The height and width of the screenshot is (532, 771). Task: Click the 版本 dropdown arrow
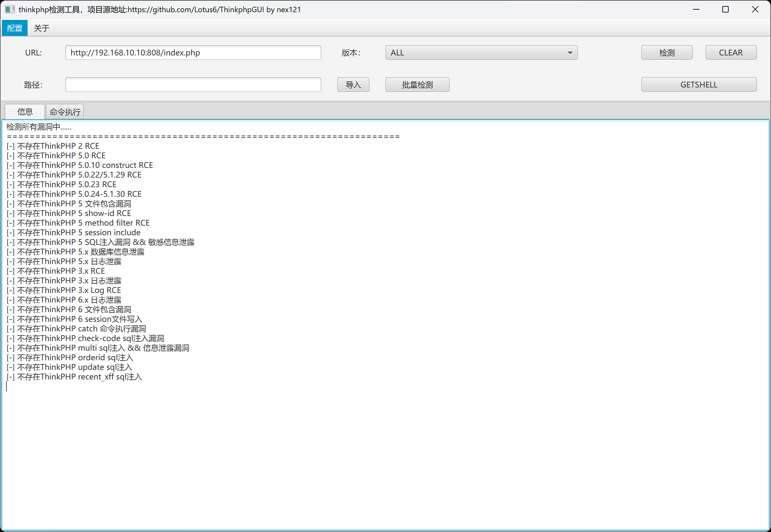click(x=570, y=53)
